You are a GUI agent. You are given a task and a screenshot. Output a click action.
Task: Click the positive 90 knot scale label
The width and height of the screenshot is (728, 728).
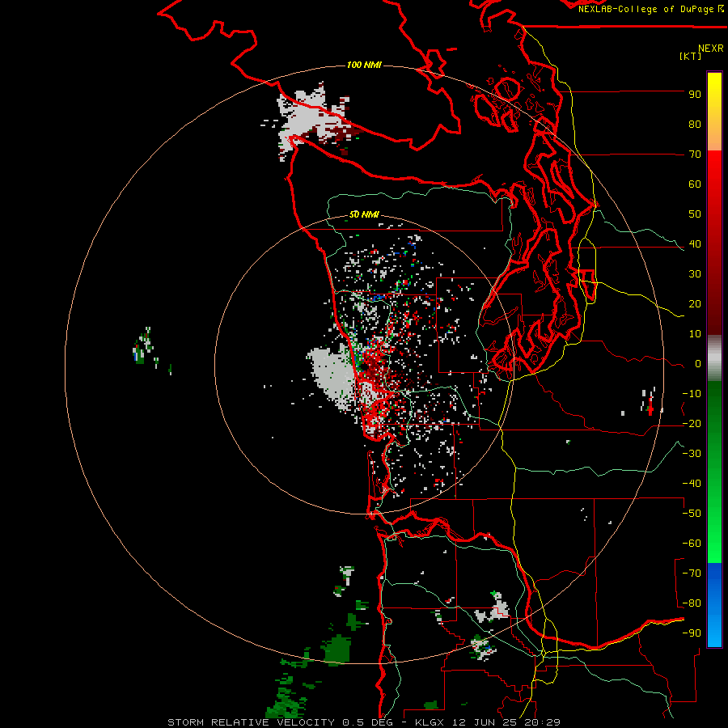[x=695, y=95]
